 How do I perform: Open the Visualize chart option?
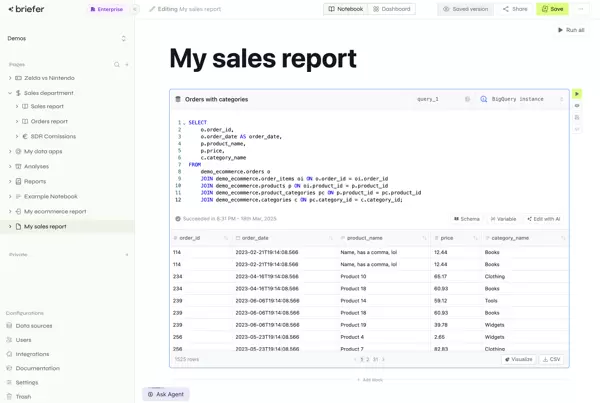(x=519, y=359)
